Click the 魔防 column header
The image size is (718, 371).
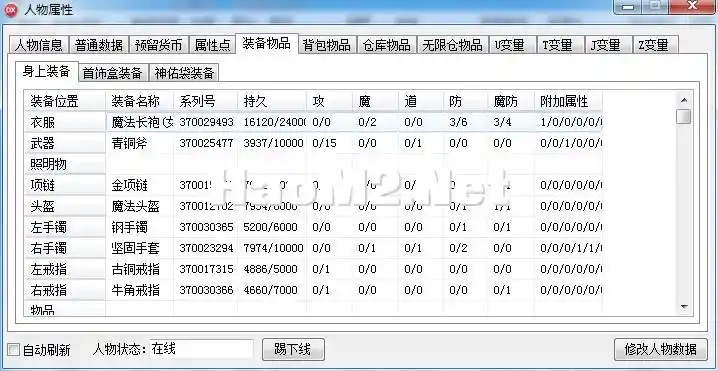pos(511,101)
